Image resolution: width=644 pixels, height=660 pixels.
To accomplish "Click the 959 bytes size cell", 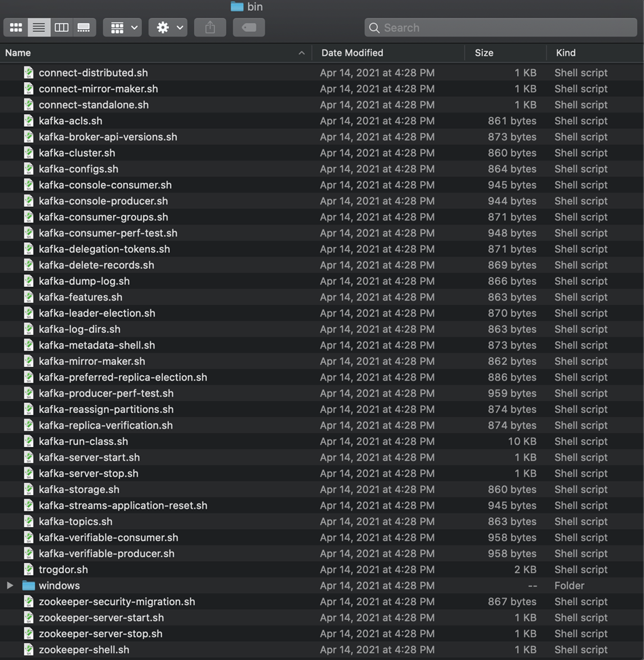I will coord(512,393).
